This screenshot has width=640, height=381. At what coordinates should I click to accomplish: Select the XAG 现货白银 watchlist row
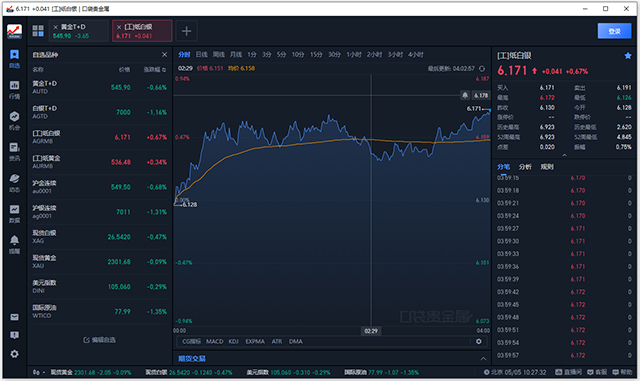coord(100,237)
